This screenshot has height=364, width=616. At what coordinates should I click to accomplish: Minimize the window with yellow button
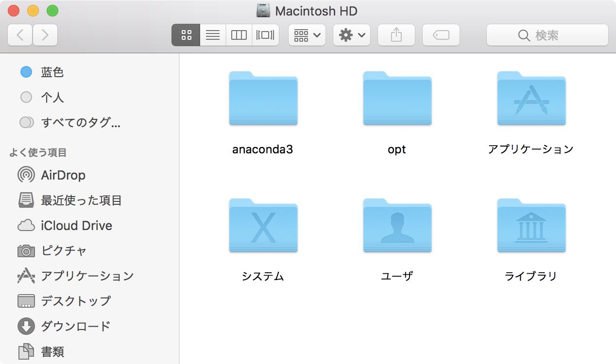[33, 11]
